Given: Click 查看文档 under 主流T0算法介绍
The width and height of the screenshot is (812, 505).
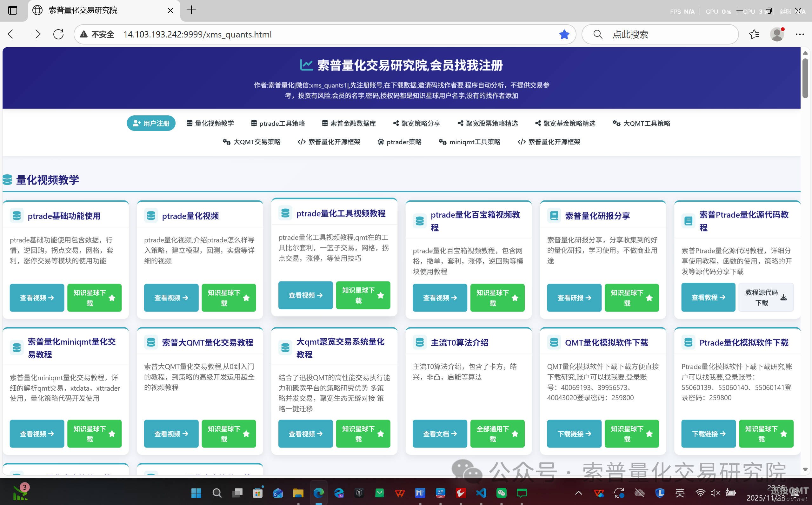Looking at the screenshot, I should pos(440,434).
